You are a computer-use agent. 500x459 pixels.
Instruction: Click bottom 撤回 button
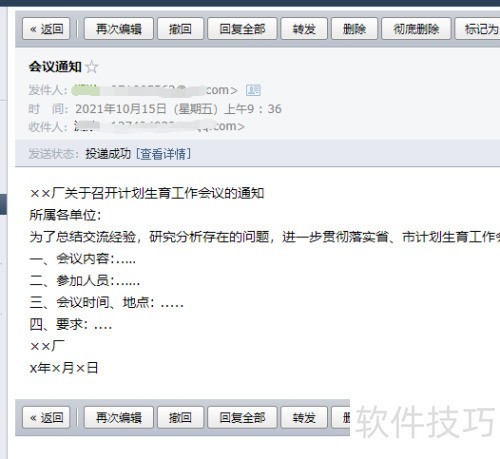[180, 417]
